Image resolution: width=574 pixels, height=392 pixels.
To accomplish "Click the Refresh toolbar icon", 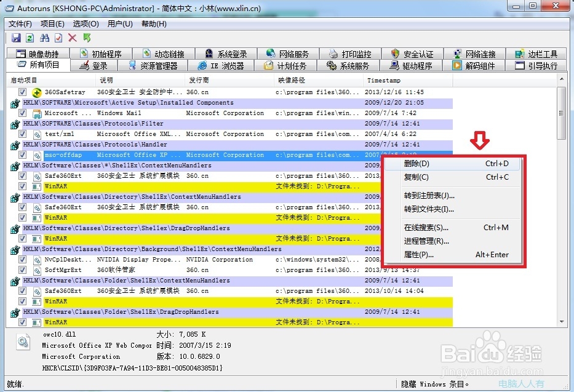I will tap(29, 38).
